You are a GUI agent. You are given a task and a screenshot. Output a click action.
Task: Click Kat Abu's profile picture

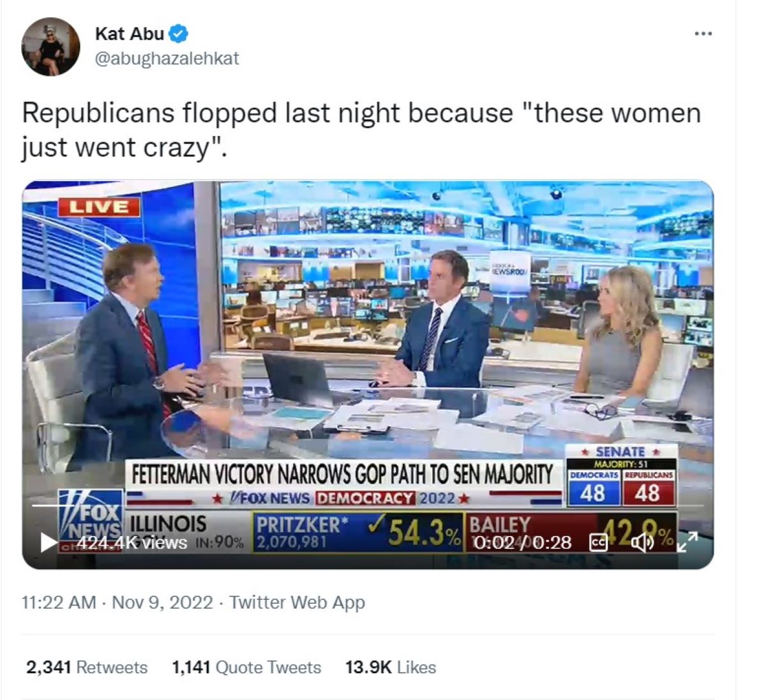coord(50,47)
